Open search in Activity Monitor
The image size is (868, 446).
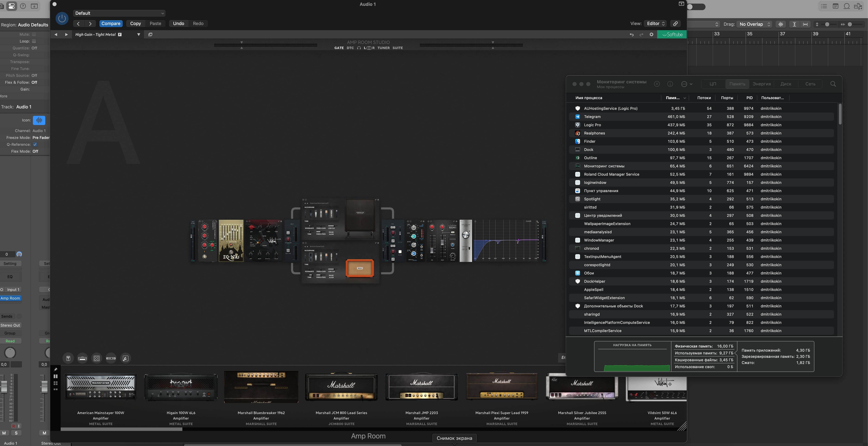point(833,84)
